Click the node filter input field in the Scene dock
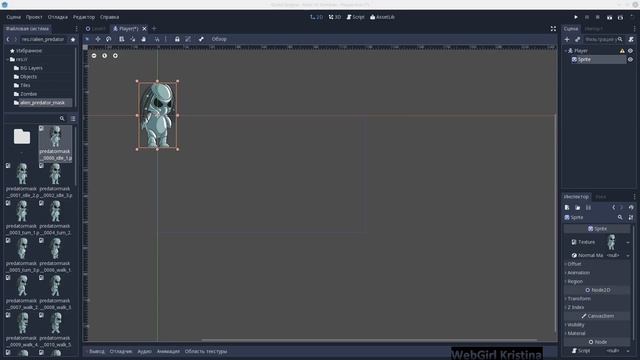The image size is (640, 360). tap(600, 39)
